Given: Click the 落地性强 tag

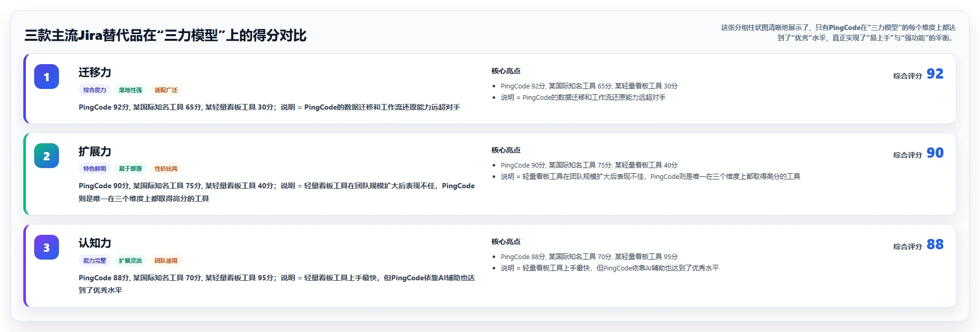Looking at the screenshot, I should coord(130,90).
